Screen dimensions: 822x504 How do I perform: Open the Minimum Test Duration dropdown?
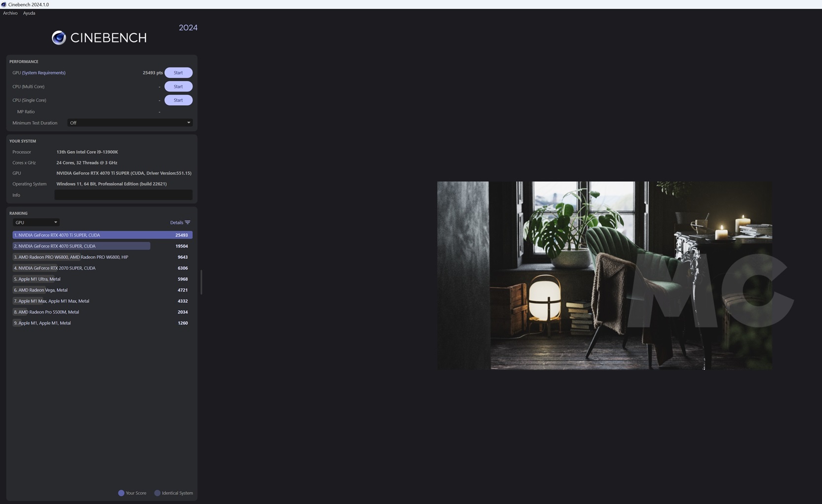tap(130, 123)
